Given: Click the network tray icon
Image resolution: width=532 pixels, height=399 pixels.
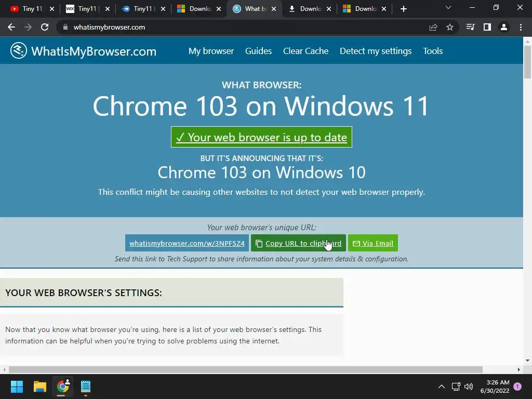Looking at the screenshot, I should [x=456, y=387].
